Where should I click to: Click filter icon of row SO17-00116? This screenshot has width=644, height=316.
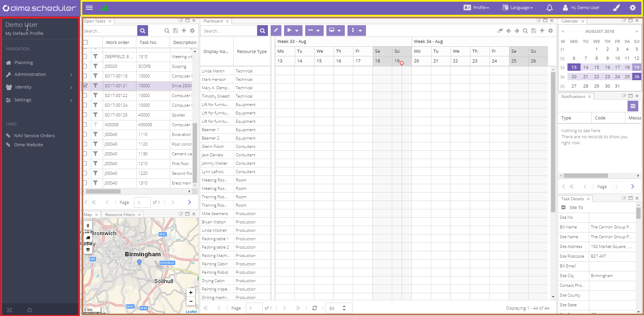tap(96, 76)
